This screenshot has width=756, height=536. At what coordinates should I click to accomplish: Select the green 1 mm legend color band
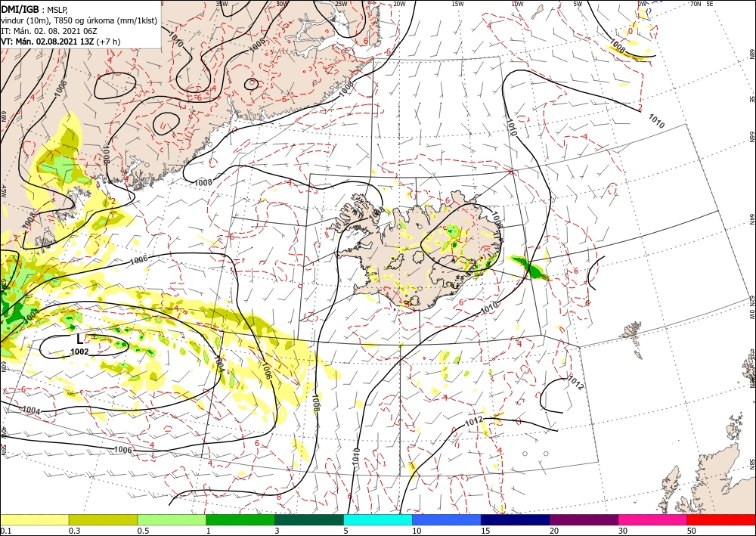(x=240, y=519)
